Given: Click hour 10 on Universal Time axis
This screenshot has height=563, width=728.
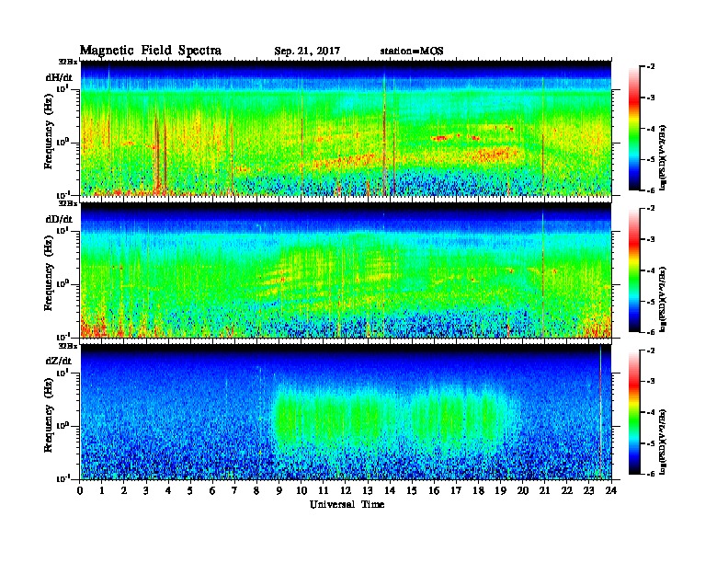Looking at the screenshot, I should click(x=301, y=490).
